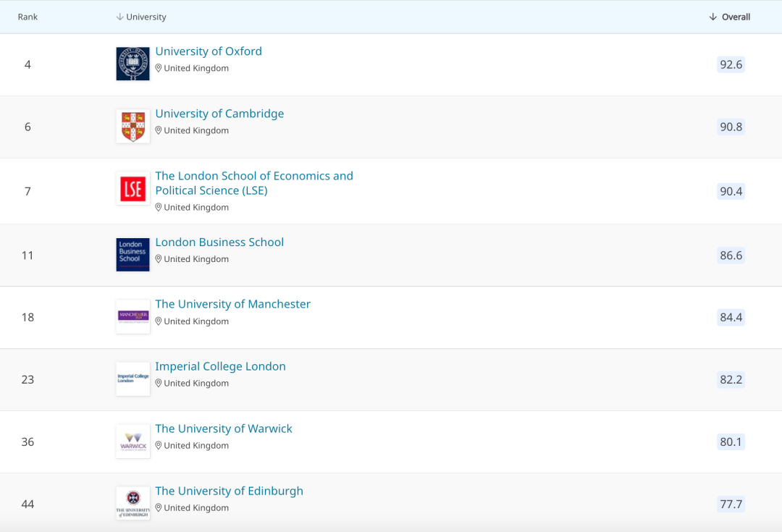Open the Imperial College London link
This screenshot has height=532, width=782.
[220, 367]
